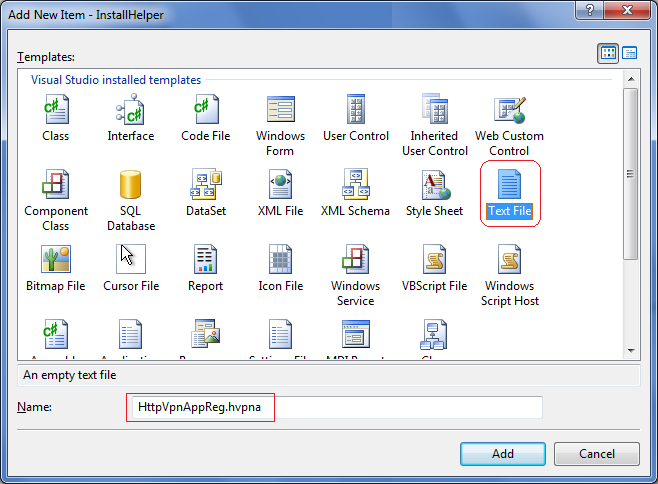
Task: Click the MDI Parent form icon in bottom row
Action: (x=355, y=334)
